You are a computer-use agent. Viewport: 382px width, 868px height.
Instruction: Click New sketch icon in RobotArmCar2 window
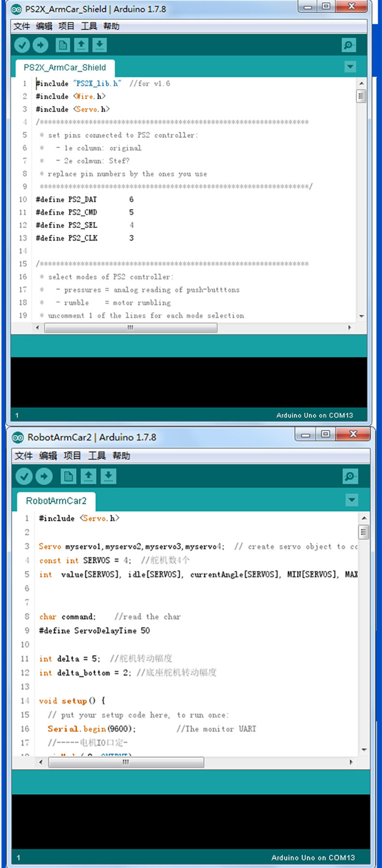[69, 476]
